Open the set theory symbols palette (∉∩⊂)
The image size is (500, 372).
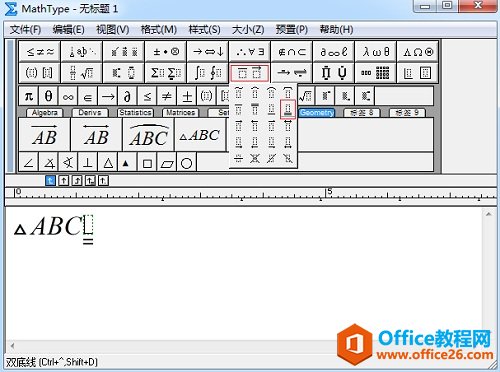[x=292, y=52]
